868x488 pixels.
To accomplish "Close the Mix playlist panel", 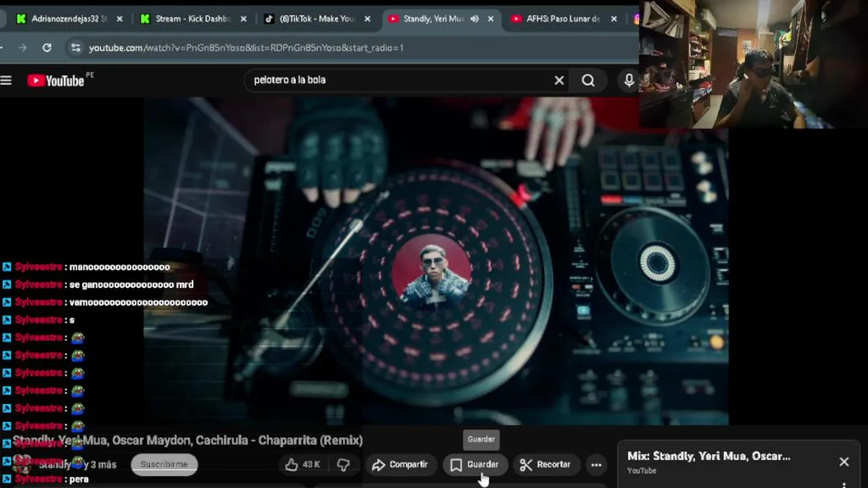I will point(844,462).
